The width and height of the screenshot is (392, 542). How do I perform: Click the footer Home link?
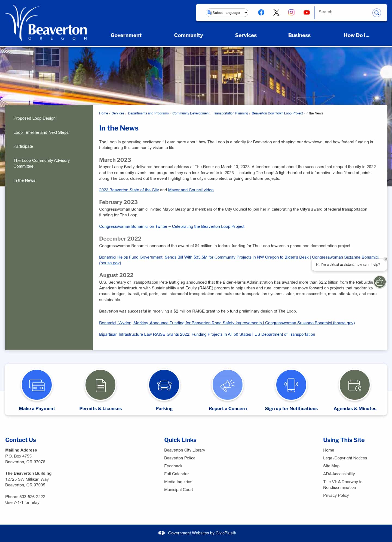point(329,450)
